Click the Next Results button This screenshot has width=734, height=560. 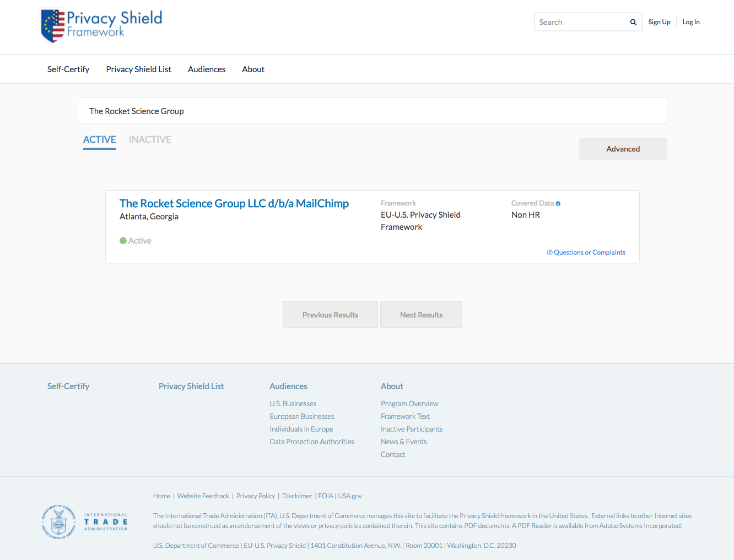click(x=421, y=315)
